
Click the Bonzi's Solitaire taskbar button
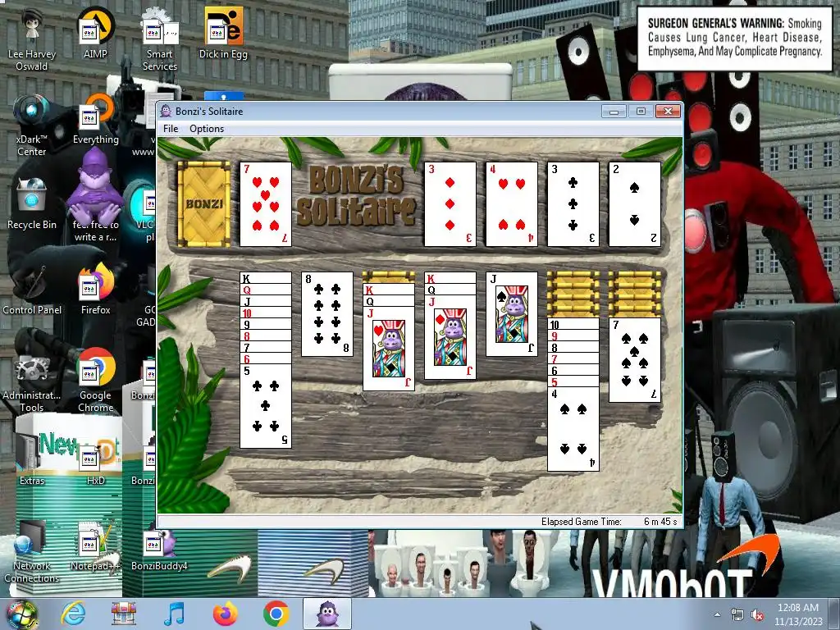pyautogui.click(x=326, y=614)
